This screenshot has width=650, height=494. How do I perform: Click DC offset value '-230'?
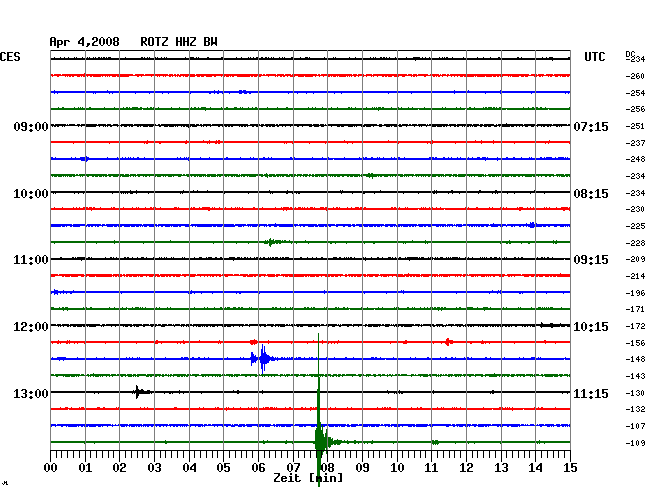coord(635,209)
